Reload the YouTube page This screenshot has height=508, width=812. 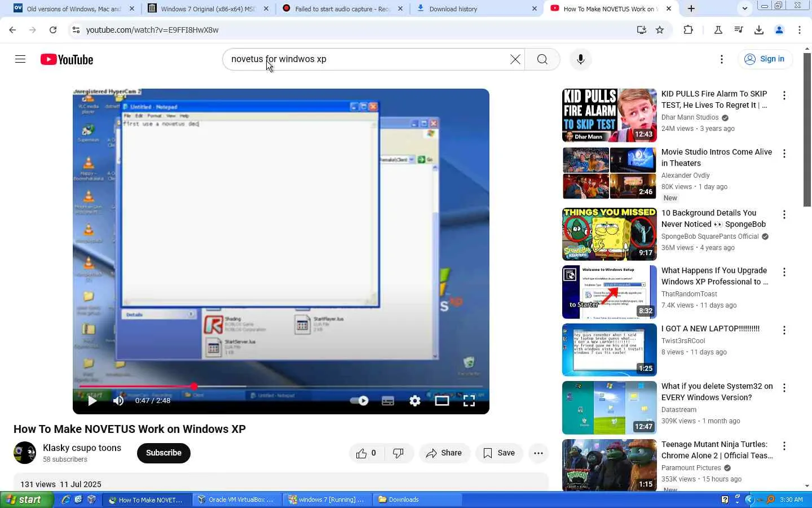tap(53, 30)
